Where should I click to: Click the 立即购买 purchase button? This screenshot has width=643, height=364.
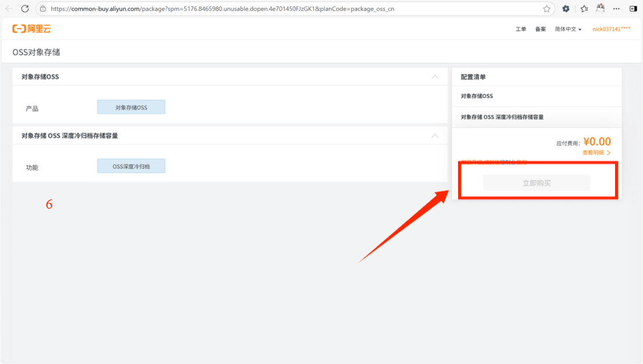pos(535,181)
